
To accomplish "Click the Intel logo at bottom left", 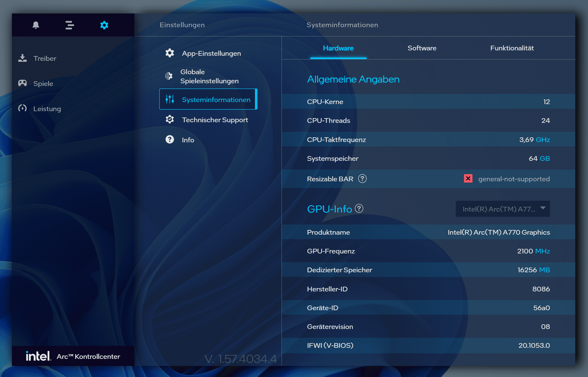I will coord(38,356).
